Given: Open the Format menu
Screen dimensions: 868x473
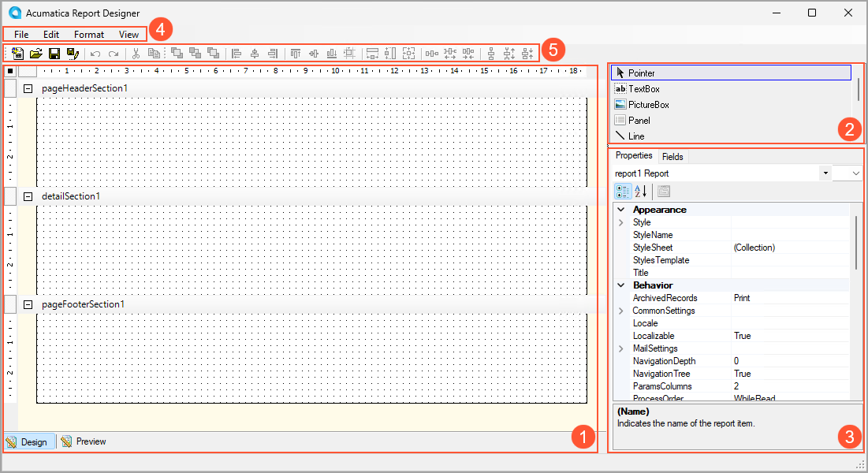Looking at the screenshot, I should tap(89, 35).
